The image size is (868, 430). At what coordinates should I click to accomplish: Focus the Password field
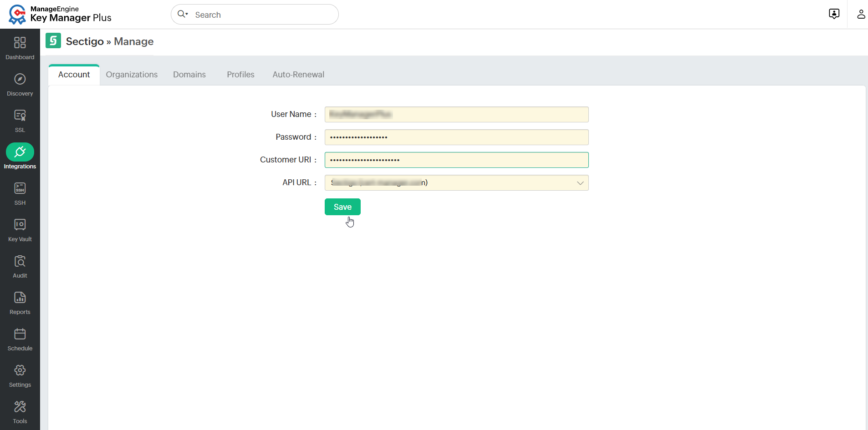tap(456, 137)
